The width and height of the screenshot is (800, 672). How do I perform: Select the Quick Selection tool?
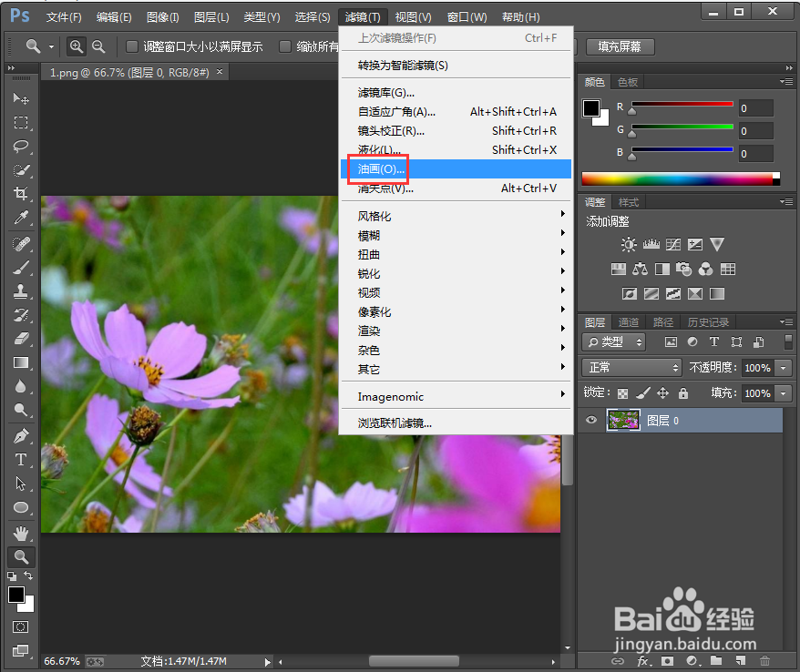click(x=21, y=170)
